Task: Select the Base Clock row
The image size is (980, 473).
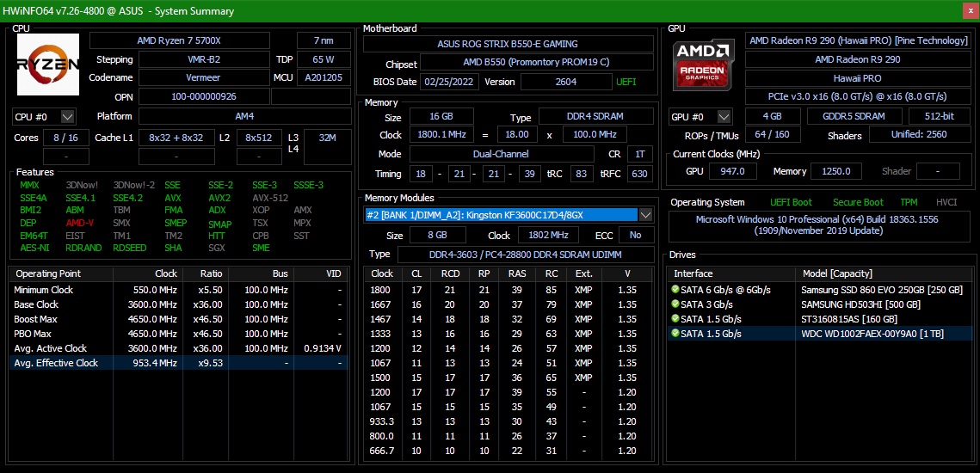Action: coord(178,304)
